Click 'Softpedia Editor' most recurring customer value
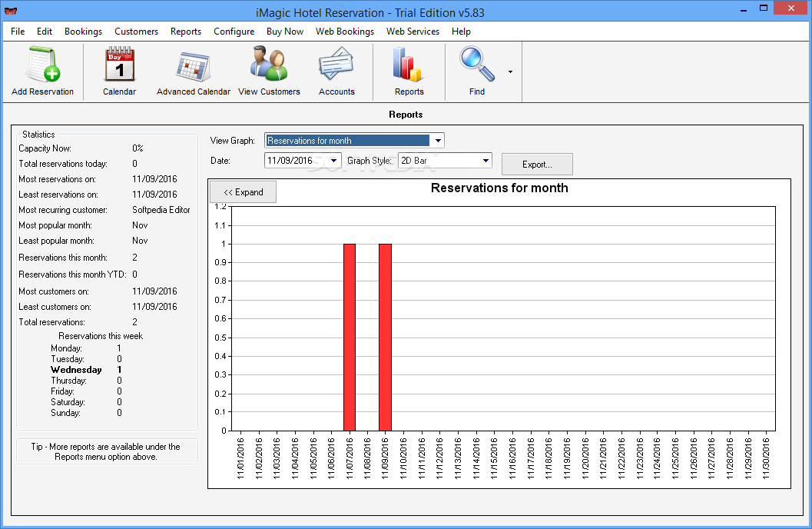Viewport: 812px width, 529px height. pyautogui.click(x=161, y=210)
